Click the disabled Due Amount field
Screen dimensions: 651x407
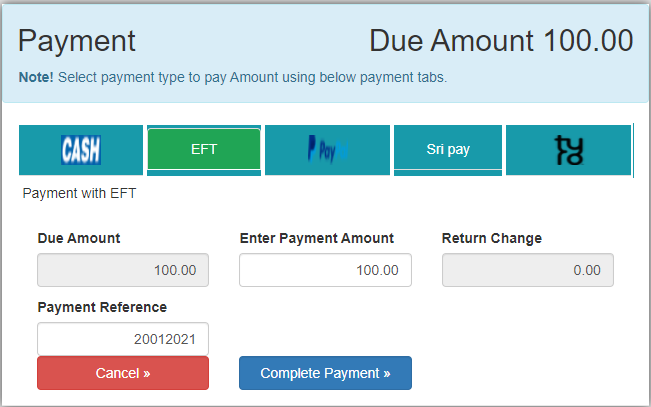[123, 270]
